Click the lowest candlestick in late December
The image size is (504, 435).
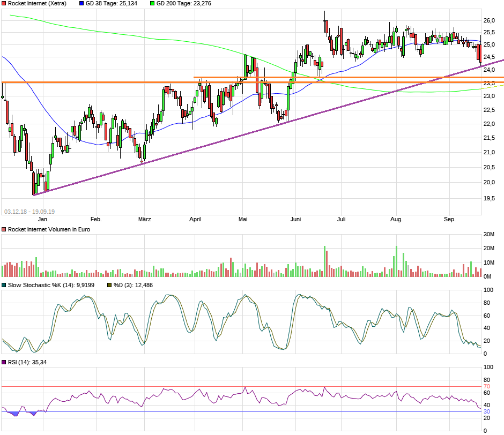33,183
